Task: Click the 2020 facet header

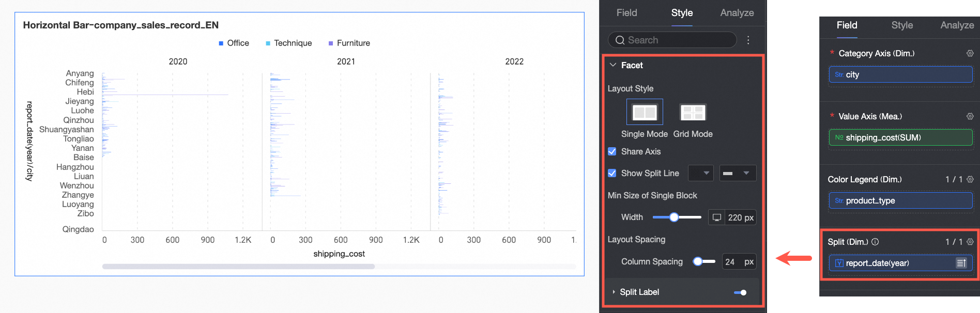Action: click(178, 61)
